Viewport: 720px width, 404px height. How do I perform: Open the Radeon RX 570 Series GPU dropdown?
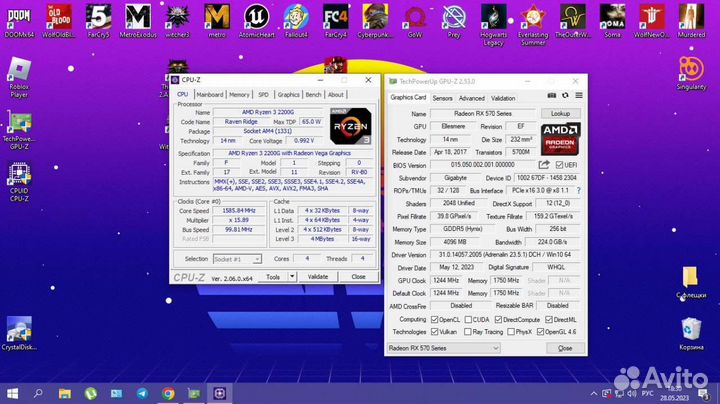444,348
